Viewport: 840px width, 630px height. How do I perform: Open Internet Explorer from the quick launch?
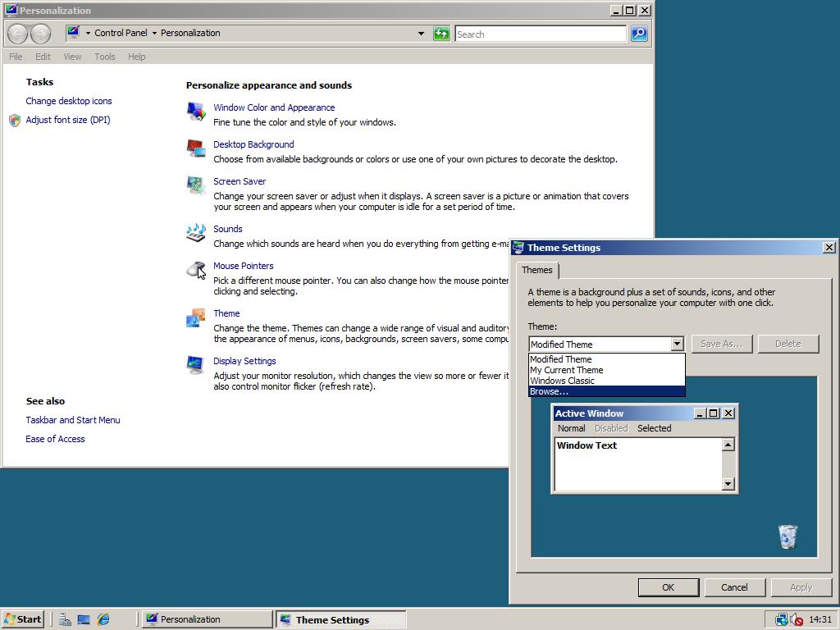103,619
